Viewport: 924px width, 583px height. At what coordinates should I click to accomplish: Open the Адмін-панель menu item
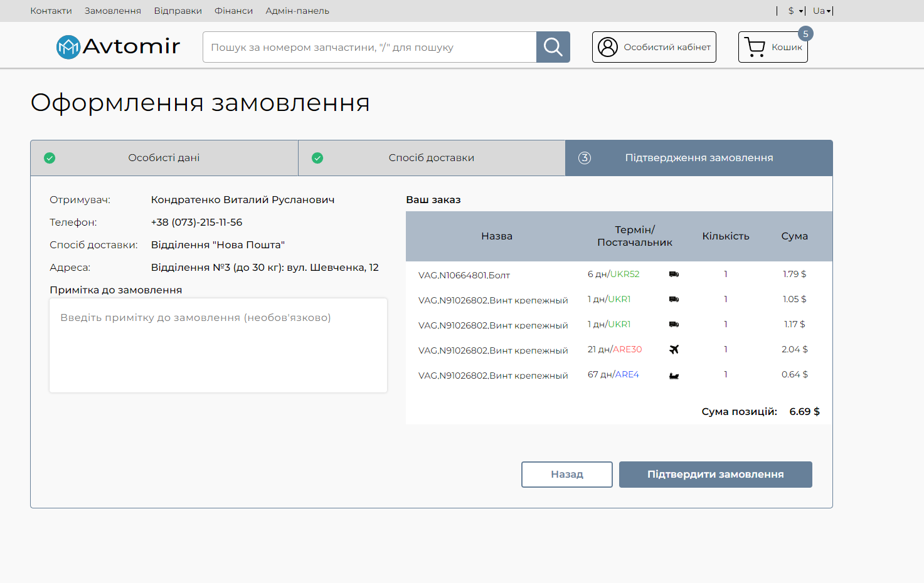point(297,11)
